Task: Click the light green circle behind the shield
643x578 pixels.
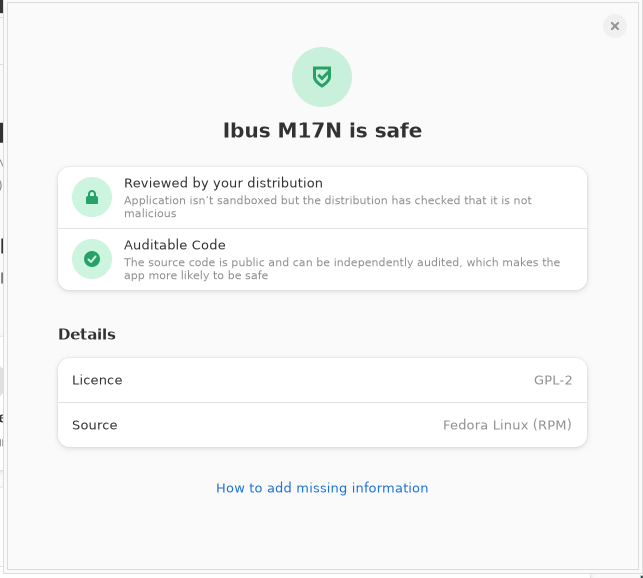Action: coord(322,77)
